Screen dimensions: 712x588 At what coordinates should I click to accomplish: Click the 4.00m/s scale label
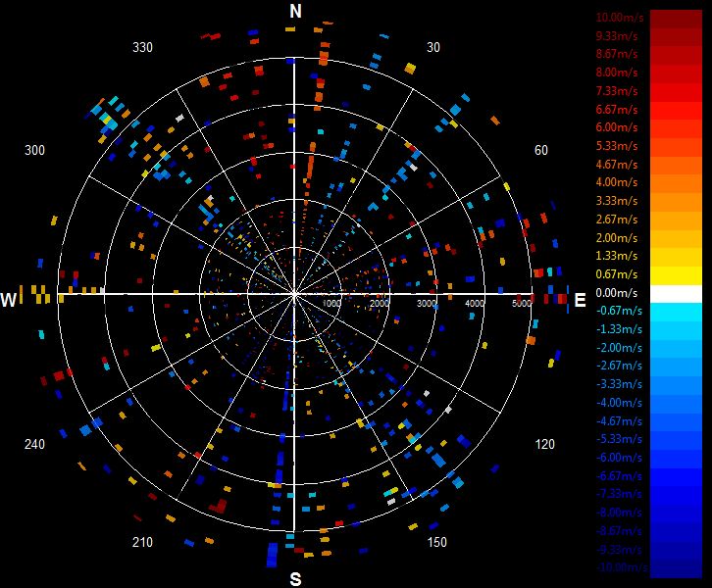[x=617, y=182]
